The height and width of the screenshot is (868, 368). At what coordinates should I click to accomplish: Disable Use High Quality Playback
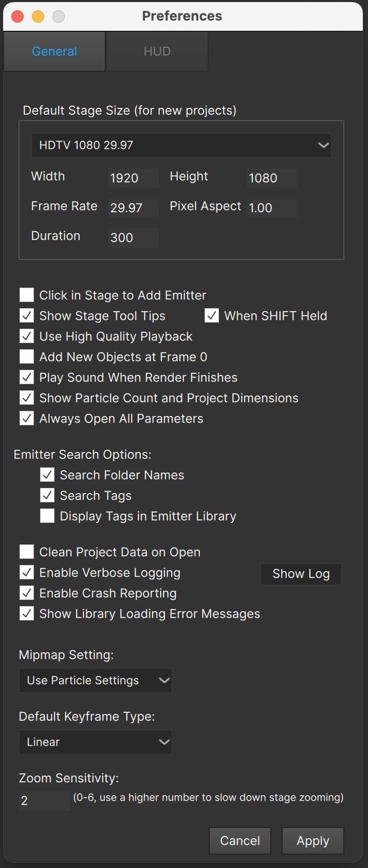point(27,336)
